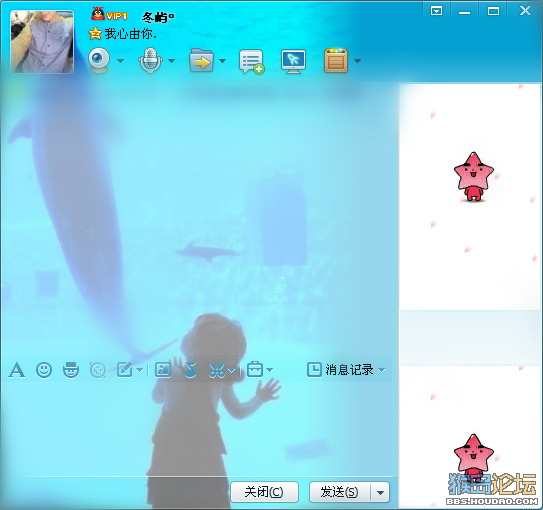This screenshot has width=543, height=510.
Task: Maximize the chat window
Action: pos(493,11)
